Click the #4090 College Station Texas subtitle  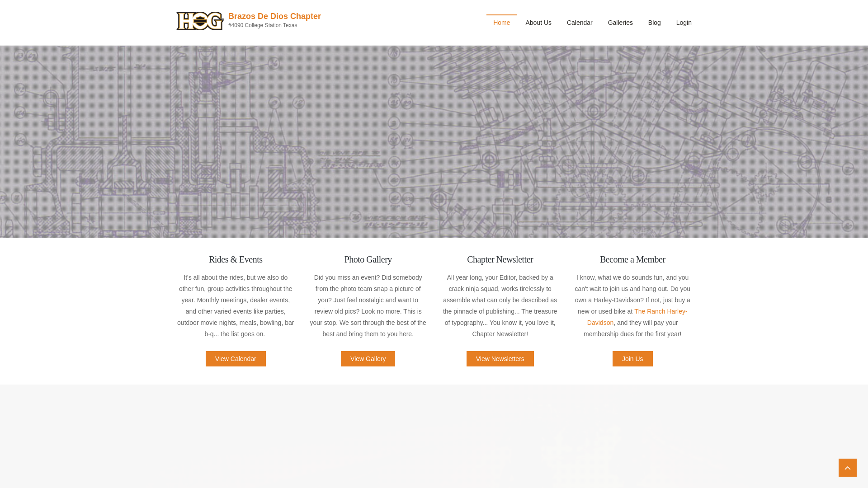(263, 25)
